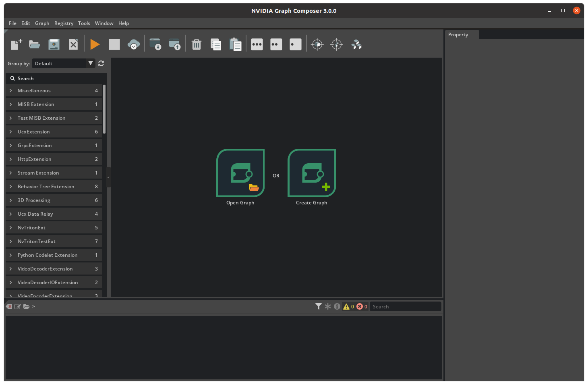
Task: Click the single-dot detail level icon
Action: tap(296, 44)
